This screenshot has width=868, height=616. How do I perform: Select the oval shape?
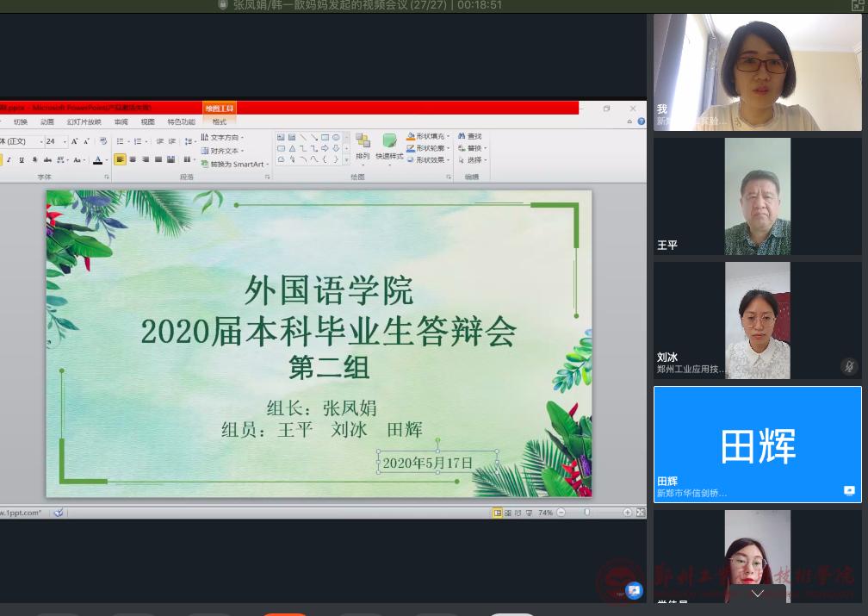coord(336,137)
